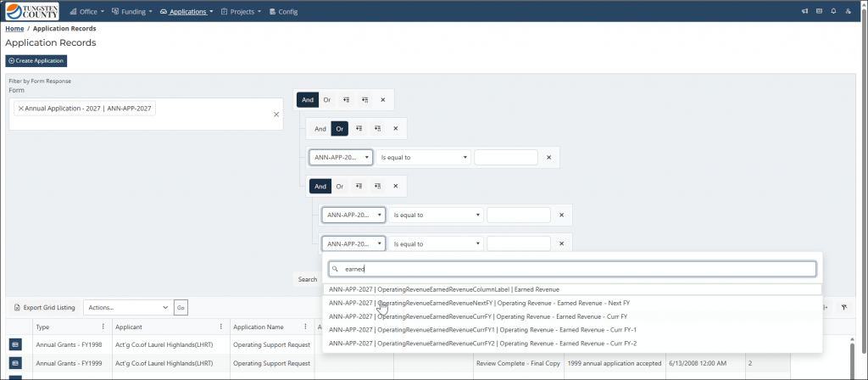Add subgroup in nested And group
Image resolution: width=868 pixels, height=380 pixels.
point(377,186)
